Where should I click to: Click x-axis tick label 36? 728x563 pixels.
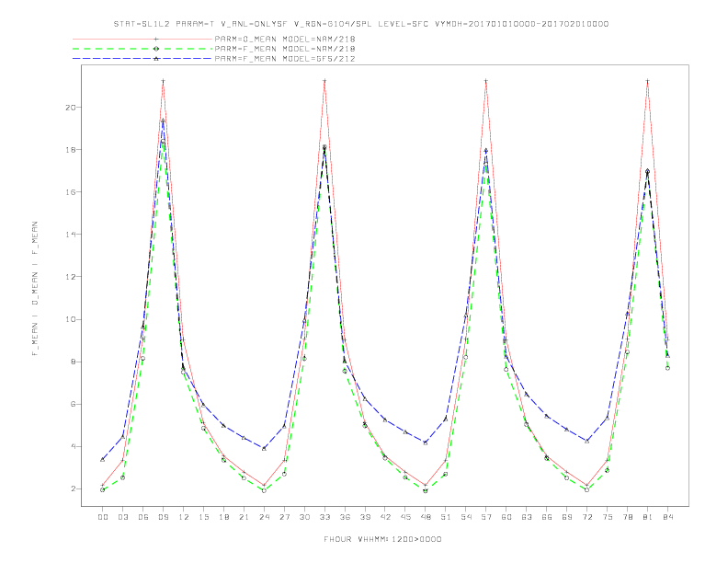345,517
